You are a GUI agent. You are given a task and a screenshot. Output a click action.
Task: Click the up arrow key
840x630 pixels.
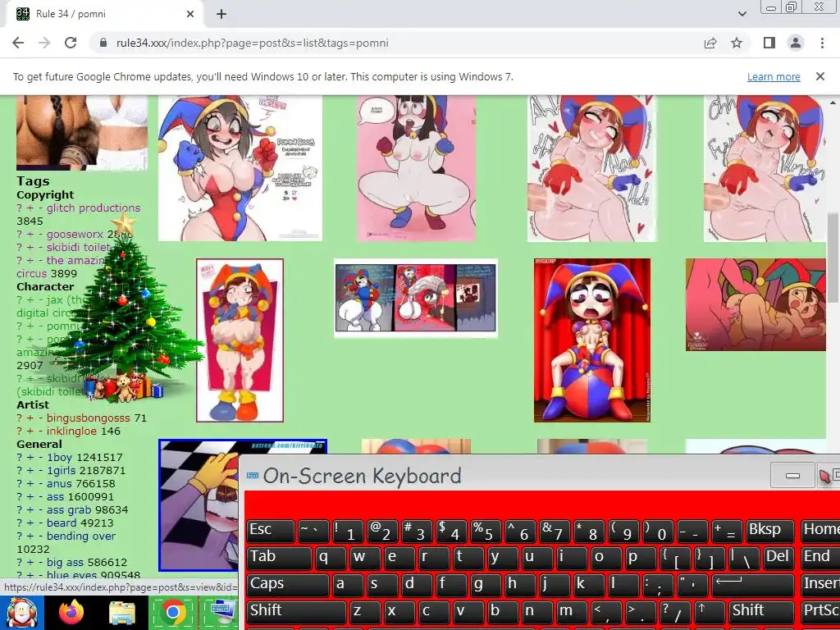(x=710, y=611)
